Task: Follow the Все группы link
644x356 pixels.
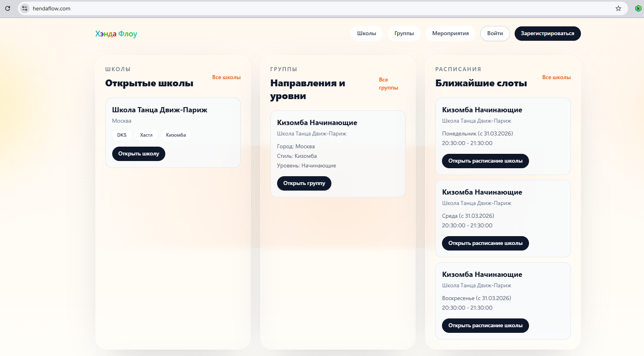Action: 388,84
